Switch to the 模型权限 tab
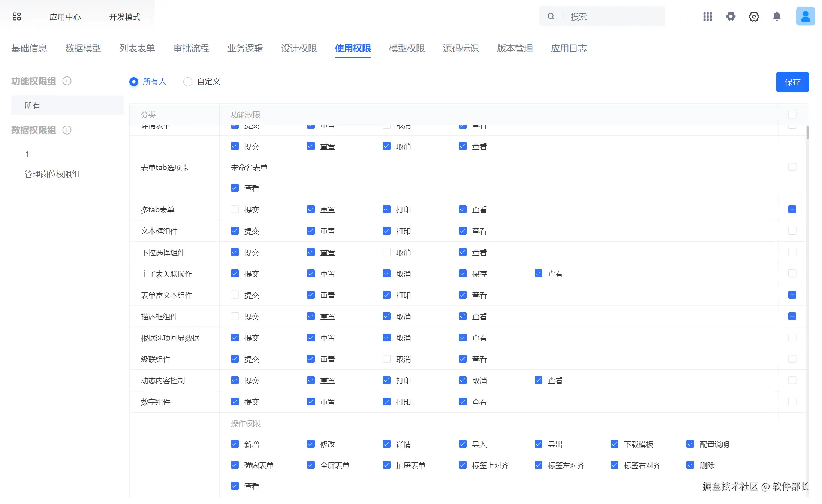This screenshot has height=504, width=822. click(407, 48)
